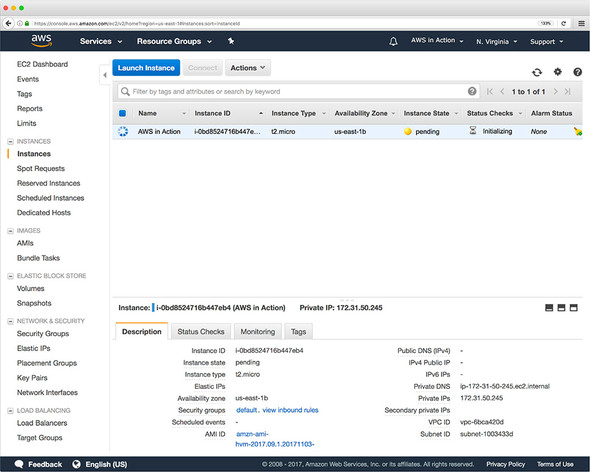Image resolution: width=590 pixels, height=472 pixels.
Task: Click the browser back button
Action: pos(8,23)
